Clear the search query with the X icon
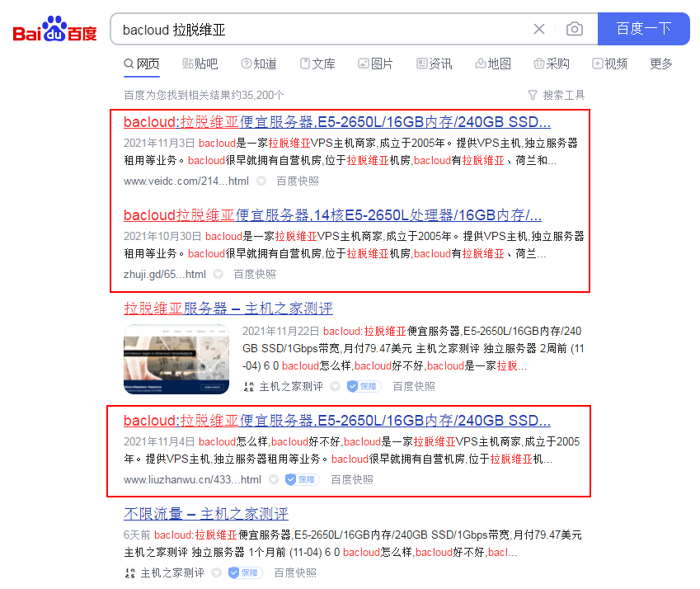This screenshot has height=589, width=700. pyautogui.click(x=539, y=29)
